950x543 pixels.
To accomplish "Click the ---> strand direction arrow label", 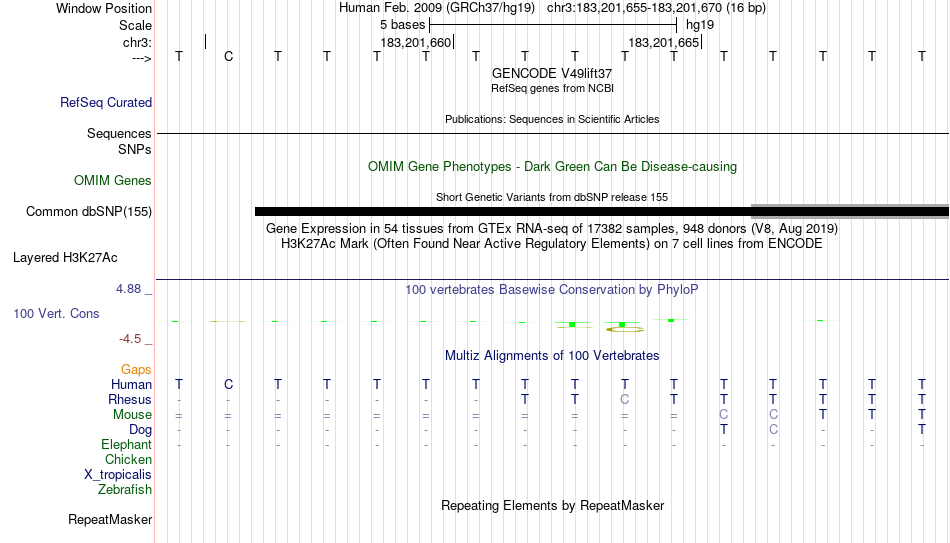I will click(x=141, y=58).
